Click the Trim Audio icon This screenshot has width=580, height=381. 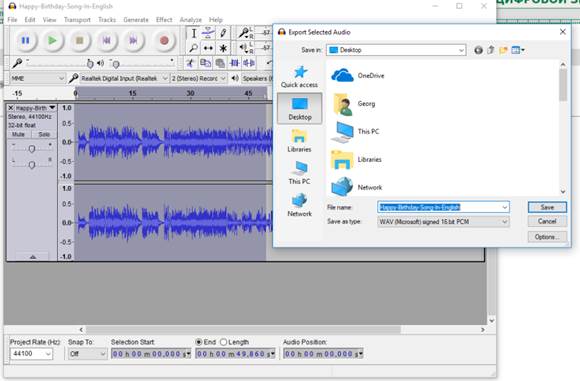pyautogui.click(x=235, y=63)
